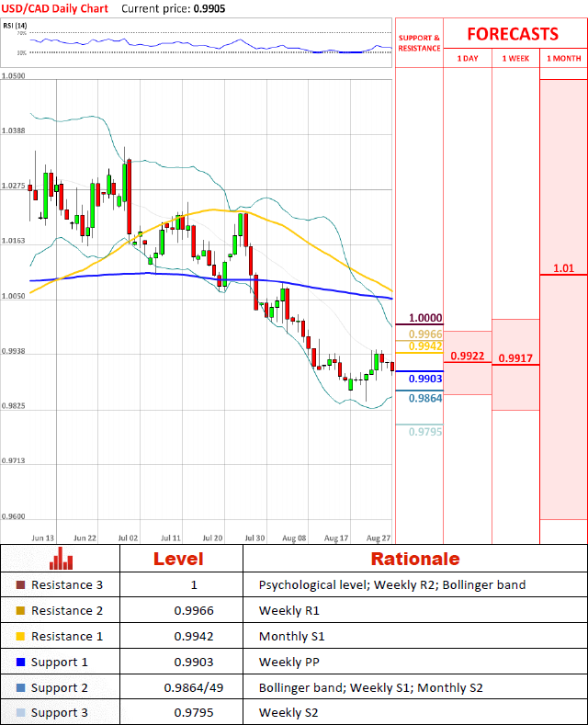Click the bar chart icon in table header
The height and width of the screenshot is (725, 588).
[62, 559]
